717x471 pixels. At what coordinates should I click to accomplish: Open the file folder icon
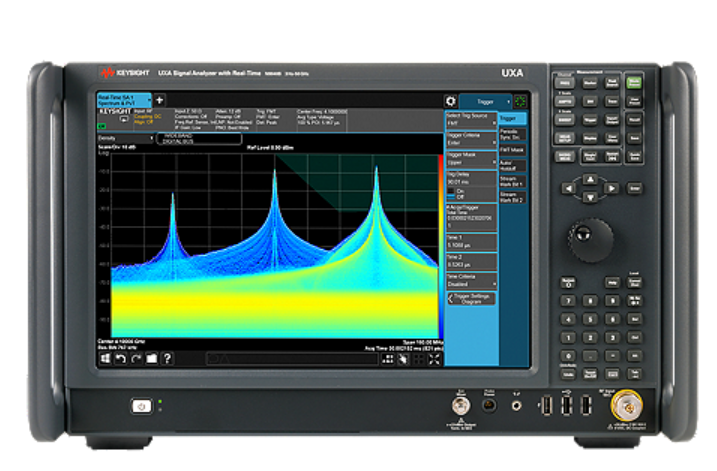click(x=151, y=359)
